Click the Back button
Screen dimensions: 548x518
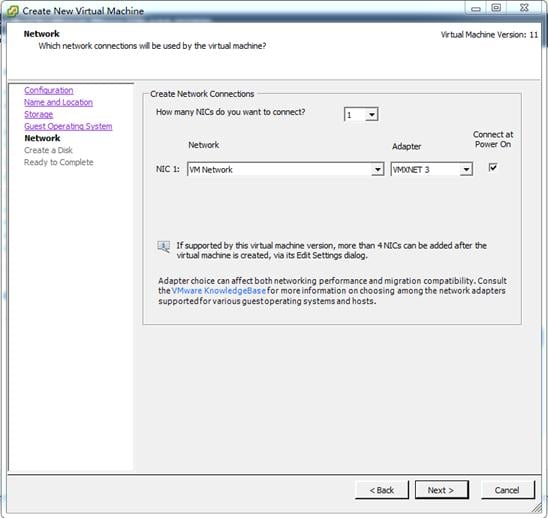coord(382,490)
